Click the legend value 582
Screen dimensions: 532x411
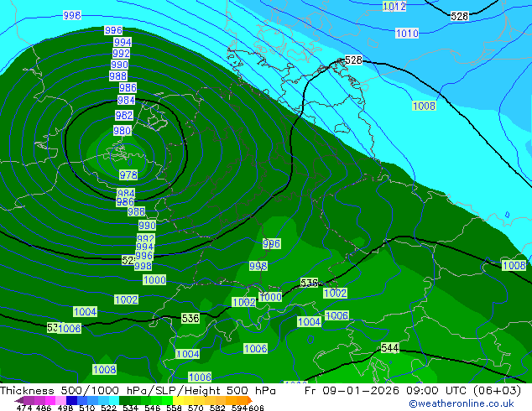[x=217, y=408]
